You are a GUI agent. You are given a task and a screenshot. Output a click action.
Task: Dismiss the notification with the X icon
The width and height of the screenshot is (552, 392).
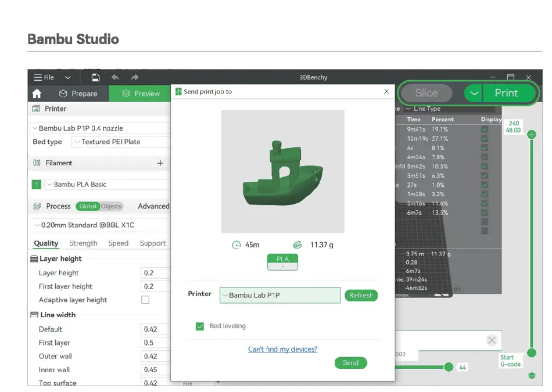tap(492, 340)
